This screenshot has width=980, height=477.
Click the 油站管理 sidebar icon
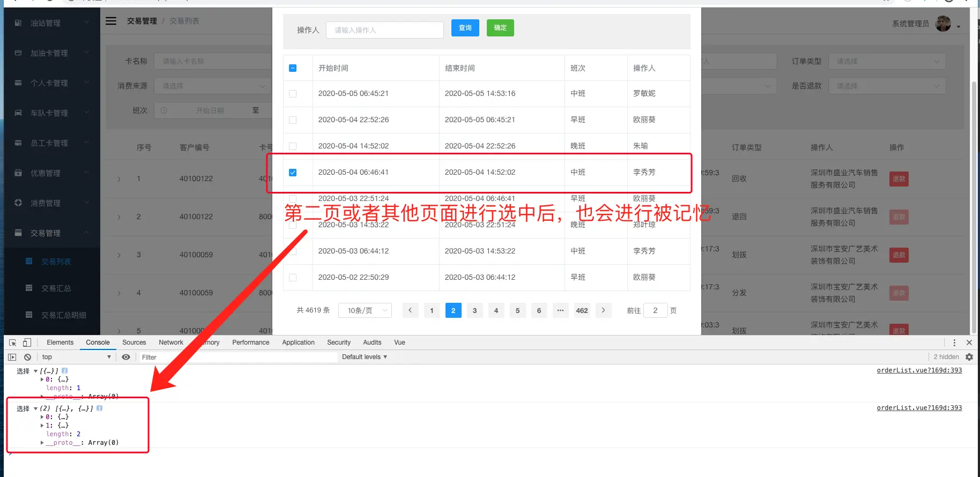coord(18,23)
